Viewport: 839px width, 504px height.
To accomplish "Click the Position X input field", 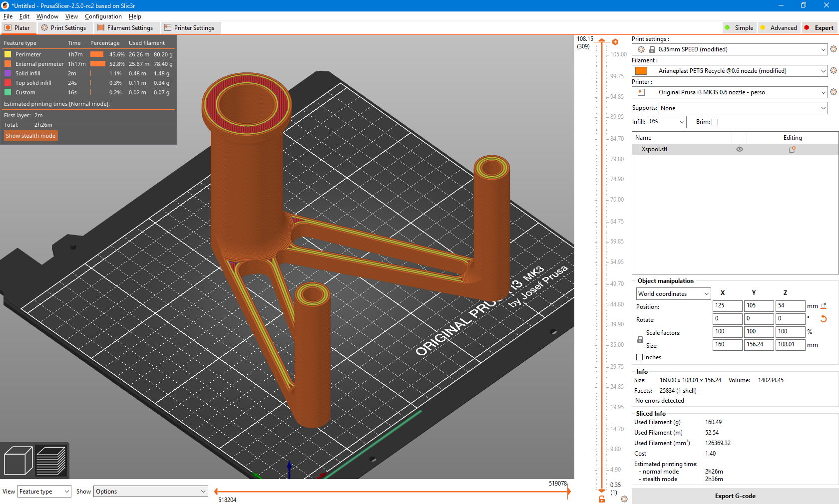I will pyautogui.click(x=727, y=306).
